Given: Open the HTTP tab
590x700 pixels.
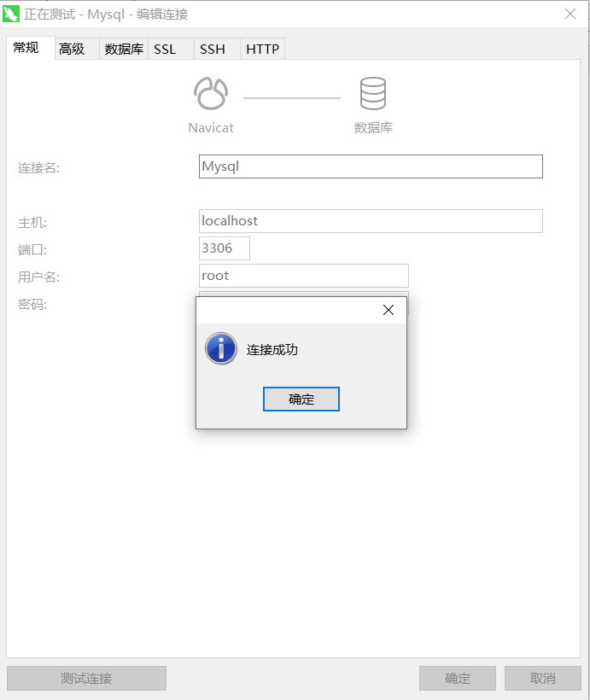Looking at the screenshot, I should coord(263,49).
